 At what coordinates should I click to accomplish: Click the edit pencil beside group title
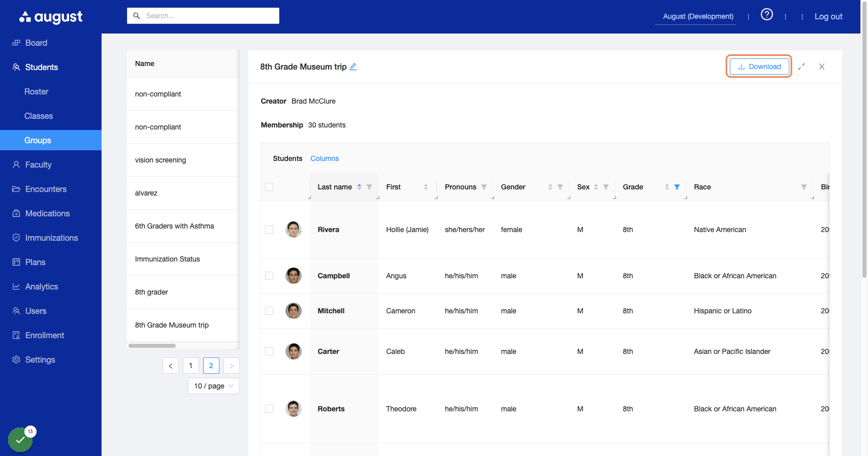(353, 67)
